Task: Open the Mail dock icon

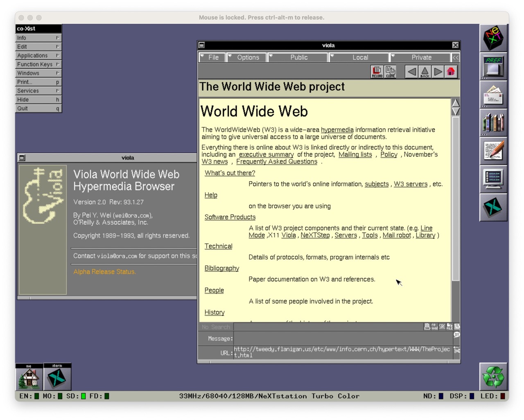Action: pos(493,95)
